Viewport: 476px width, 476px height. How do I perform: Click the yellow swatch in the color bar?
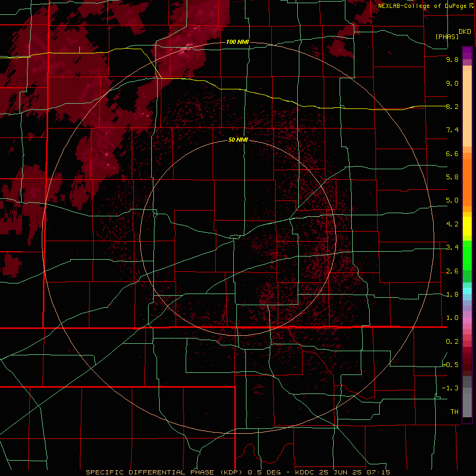click(x=467, y=226)
